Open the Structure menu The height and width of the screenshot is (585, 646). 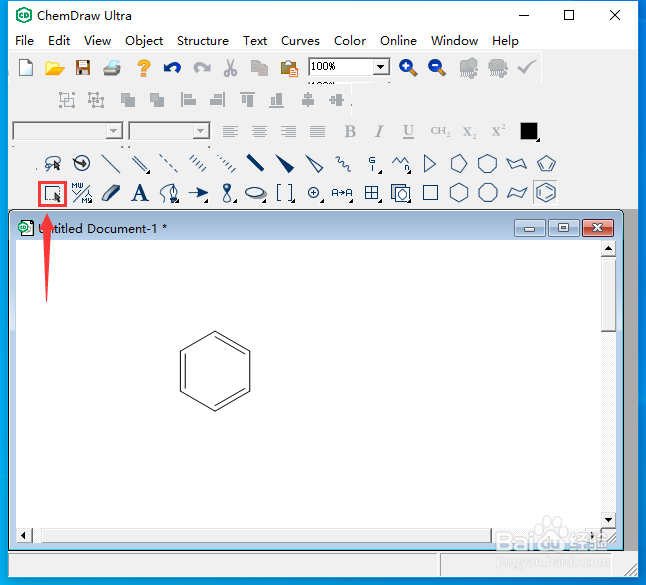(x=203, y=41)
